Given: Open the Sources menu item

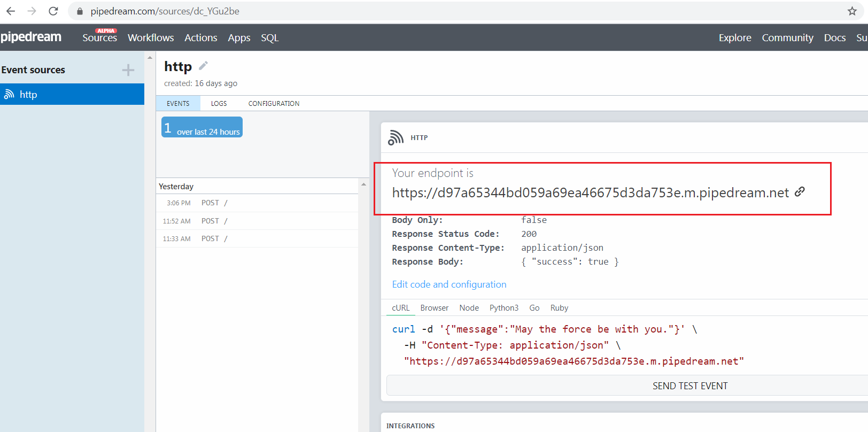Looking at the screenshot, I should pyautogui.click(x=99, y=37).
